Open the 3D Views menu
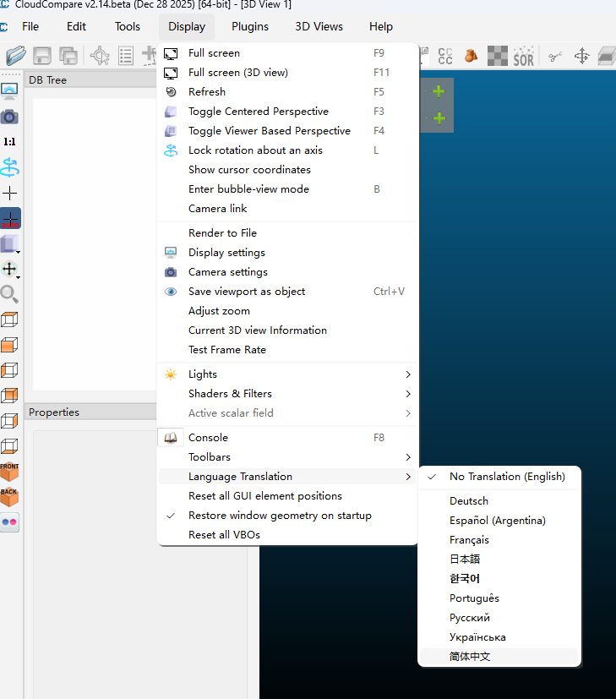Screen dimensions: 616x699 tap(319, 27)
